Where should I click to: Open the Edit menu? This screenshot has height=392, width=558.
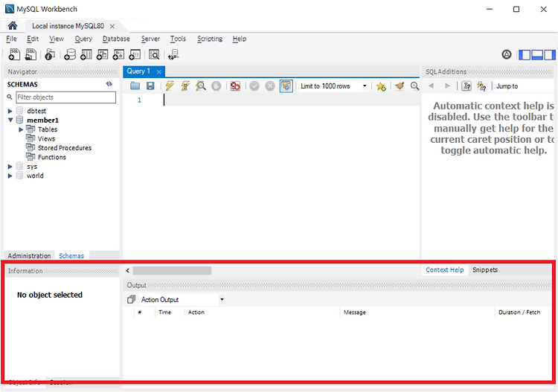[33, 39]
